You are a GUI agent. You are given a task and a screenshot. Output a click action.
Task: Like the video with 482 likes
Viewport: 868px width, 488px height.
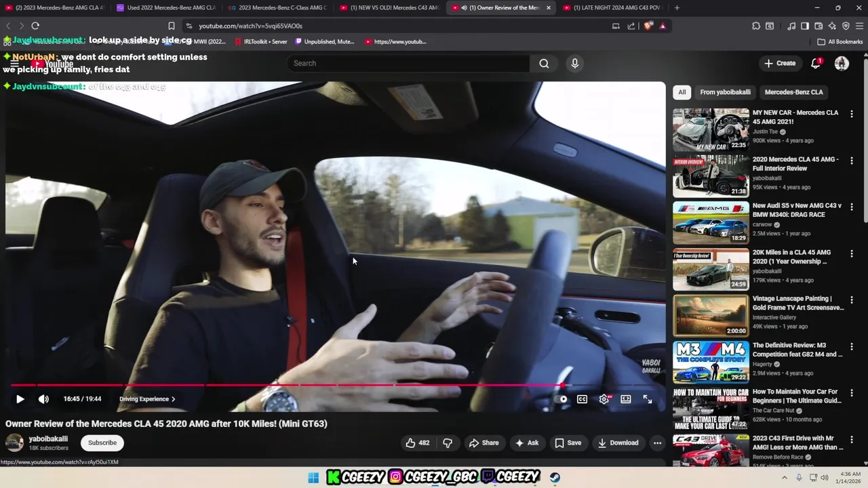pos(418,443)
